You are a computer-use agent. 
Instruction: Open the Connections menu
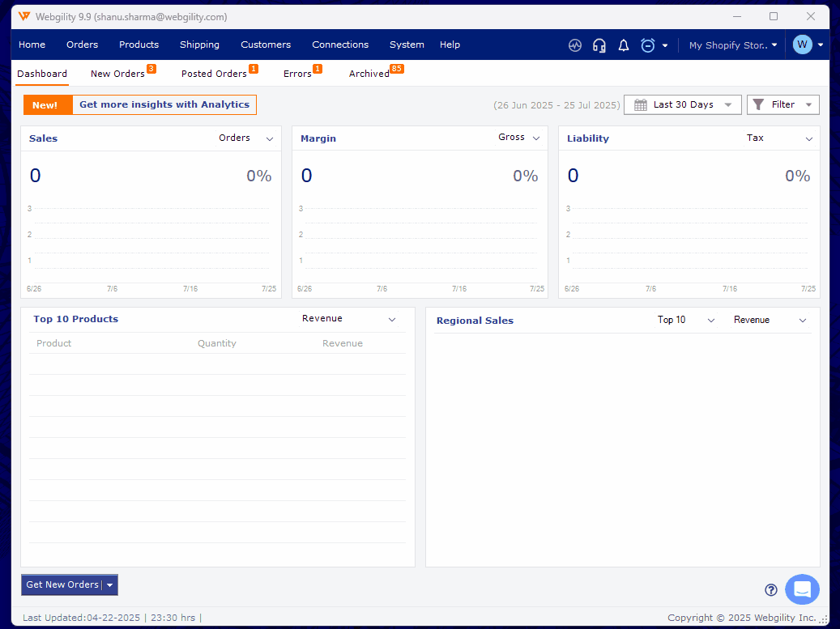pyautogui.click(x=340, y=45)
